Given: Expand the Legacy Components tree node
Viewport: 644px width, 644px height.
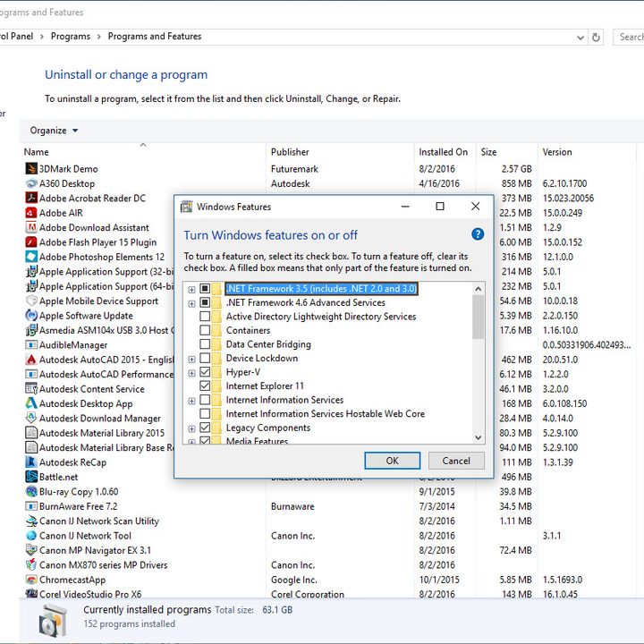Looking at the screenshot, I should 191,428.
